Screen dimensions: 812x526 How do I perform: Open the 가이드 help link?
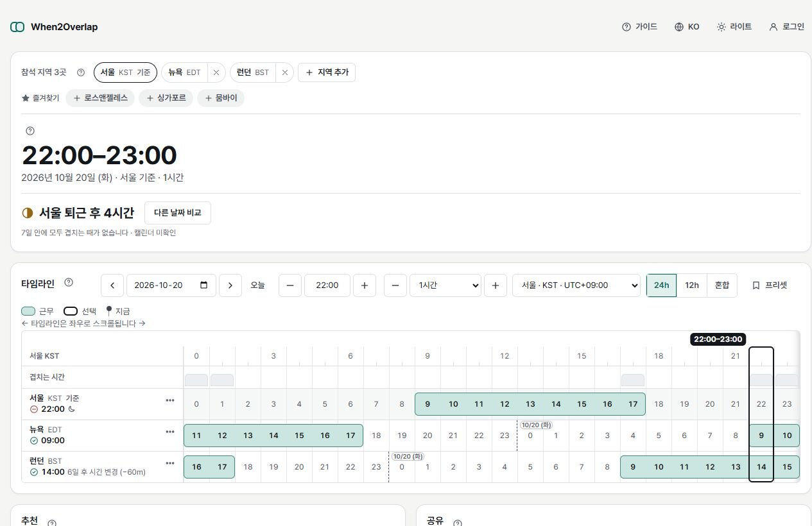(639, 27)
